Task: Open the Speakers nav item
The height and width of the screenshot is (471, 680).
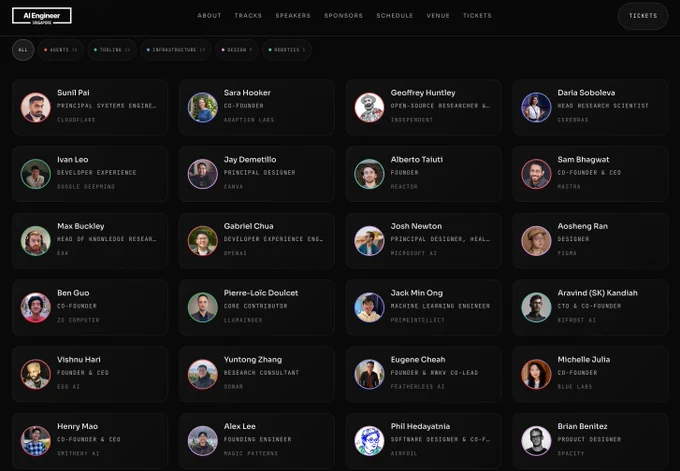Action: (293, 16)
